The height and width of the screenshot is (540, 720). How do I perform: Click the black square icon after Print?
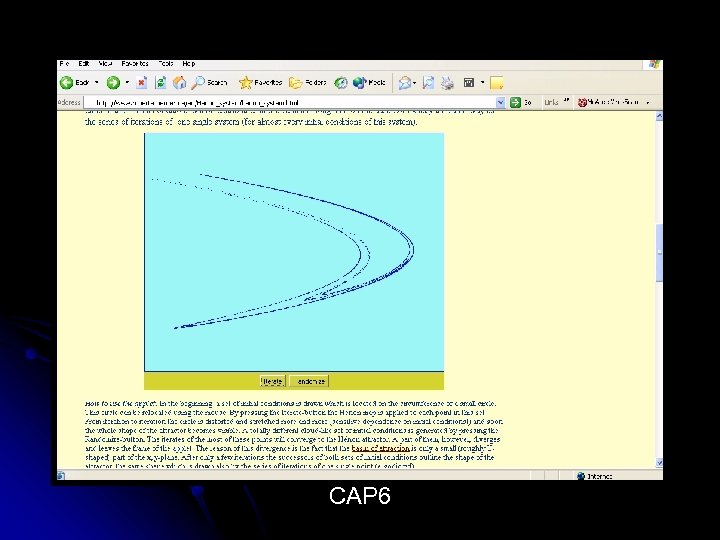pos(469,83)
